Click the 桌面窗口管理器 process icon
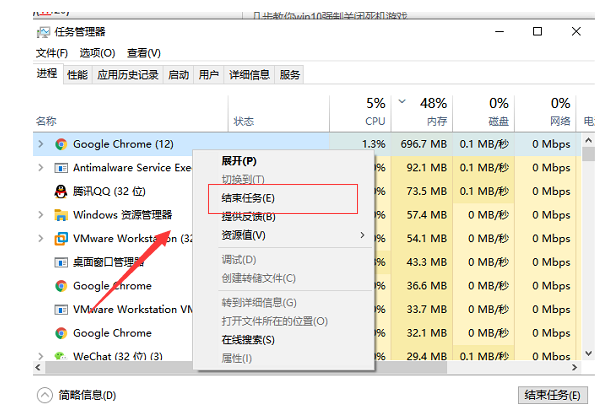The height and width of the screenshot is (414, 599). click(x=61, y=262)
